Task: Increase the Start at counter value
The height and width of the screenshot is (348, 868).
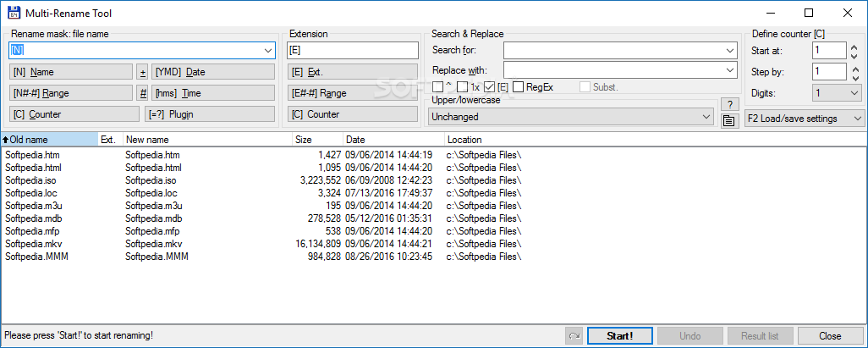Action: point(854,47)
